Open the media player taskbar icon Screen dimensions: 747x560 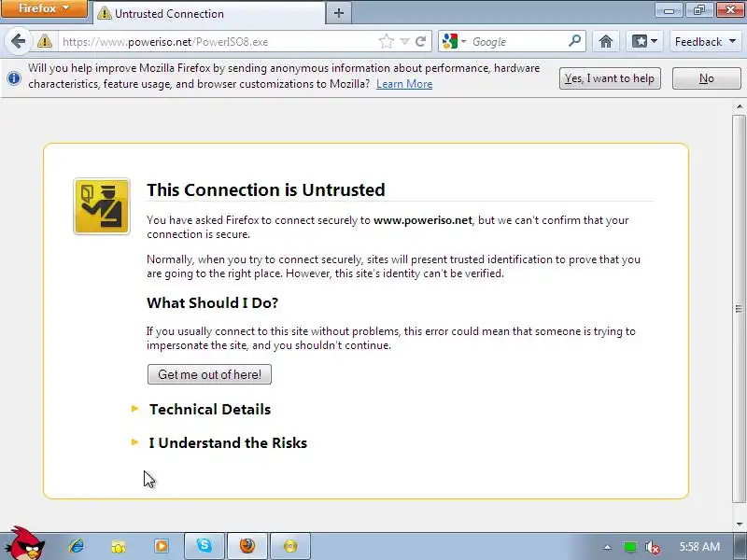[161, 546]
